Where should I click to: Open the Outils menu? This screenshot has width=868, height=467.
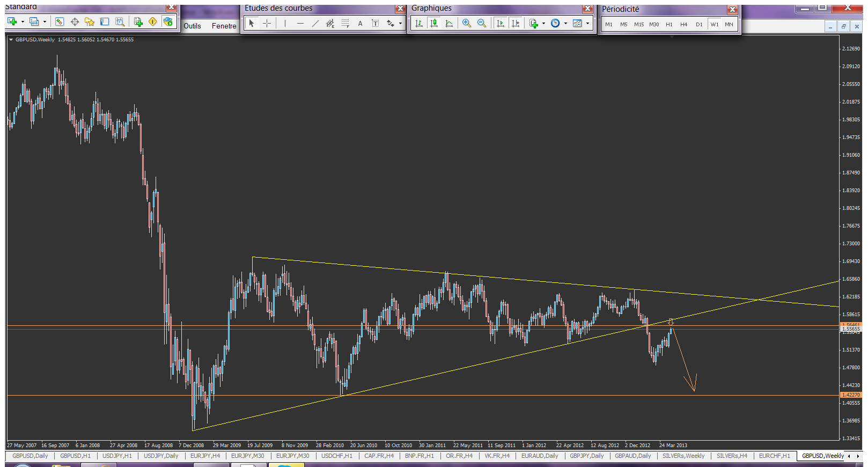pos(192,26)
